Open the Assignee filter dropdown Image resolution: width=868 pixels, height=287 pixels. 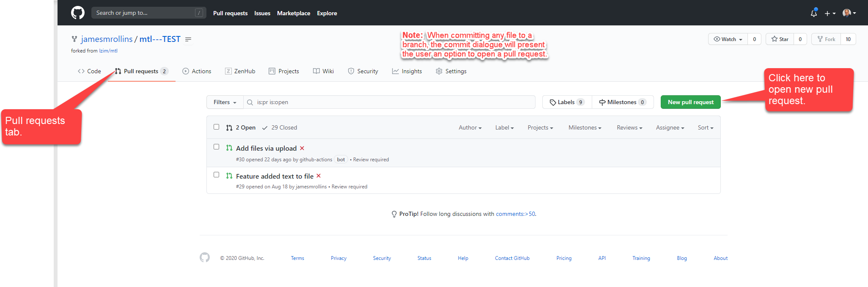pos(670,127)
